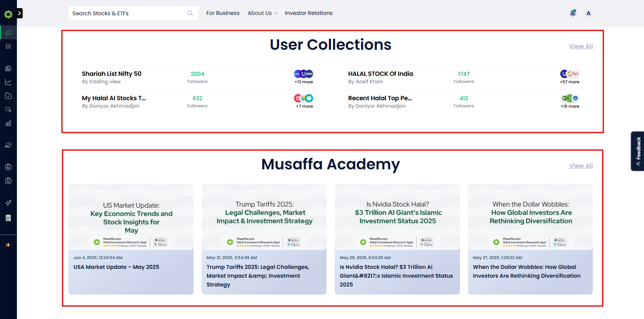The height and width of the screenshot is (319, 644).
Task: Open the Trump Tariffs 2025 article thumbnail
Action: (264, 217)
